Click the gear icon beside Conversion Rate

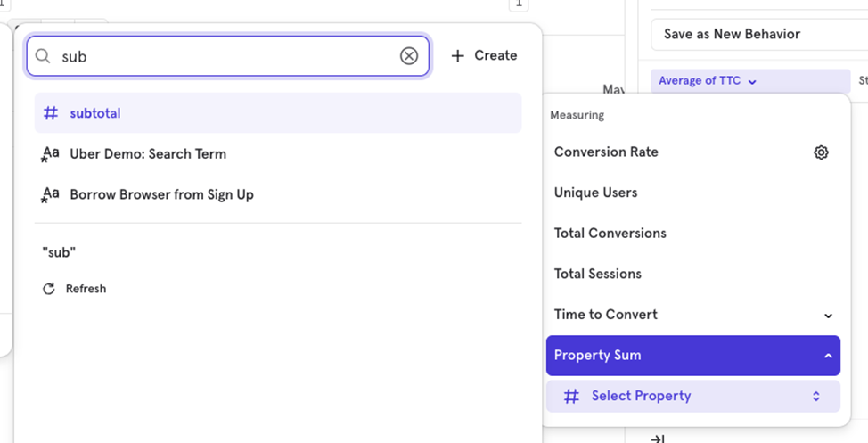click(821, 152)
